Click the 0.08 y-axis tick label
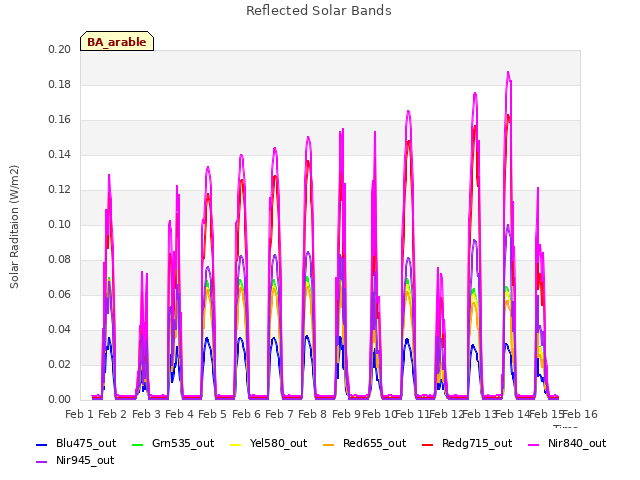Viewport: 640px width, 480px height. click(60, 260)
